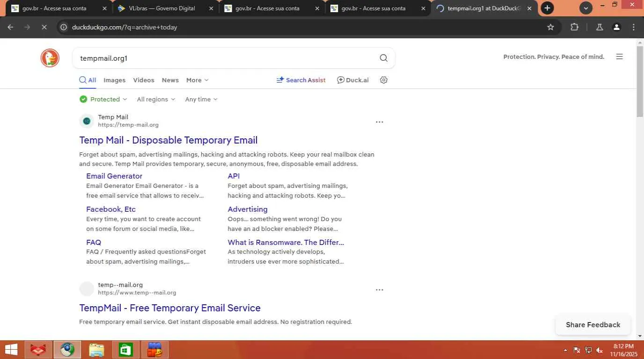
Task: Open the browser Extensions puzzle icon
Action: (x=575, y=27)
